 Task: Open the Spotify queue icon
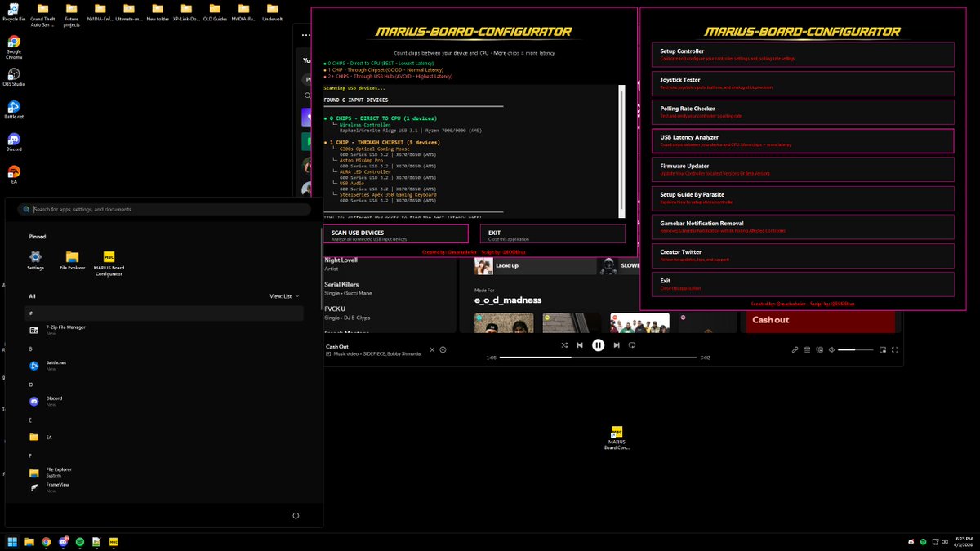[807, 349]
